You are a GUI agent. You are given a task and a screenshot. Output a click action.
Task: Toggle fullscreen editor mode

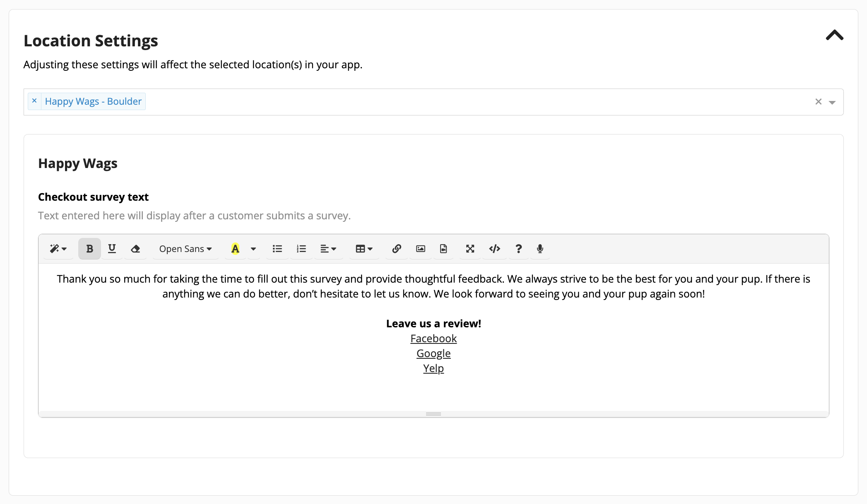(x=470, y=249)
